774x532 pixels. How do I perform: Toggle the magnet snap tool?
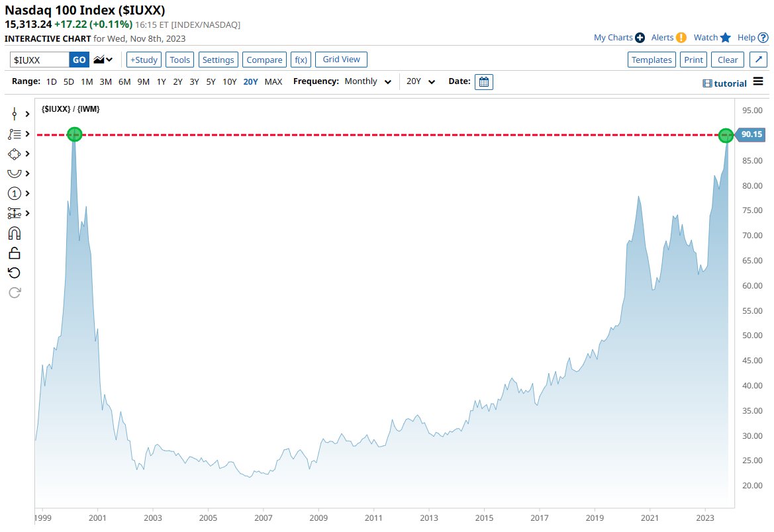15,233
